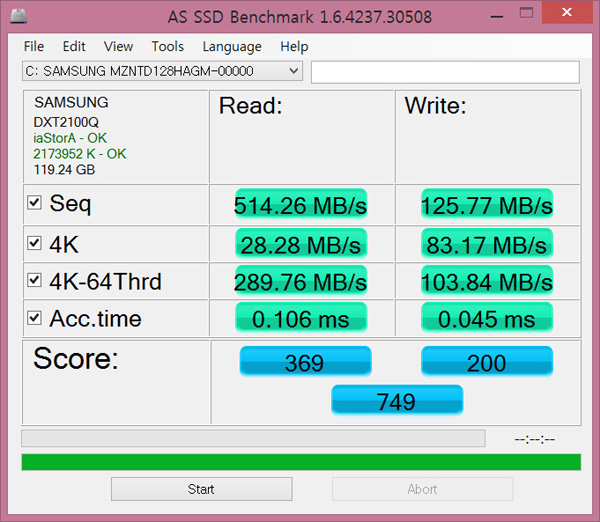Click the elapsed time indicator --:--:--
Viewport: 600px width, 522px height.
coord(535,439)
